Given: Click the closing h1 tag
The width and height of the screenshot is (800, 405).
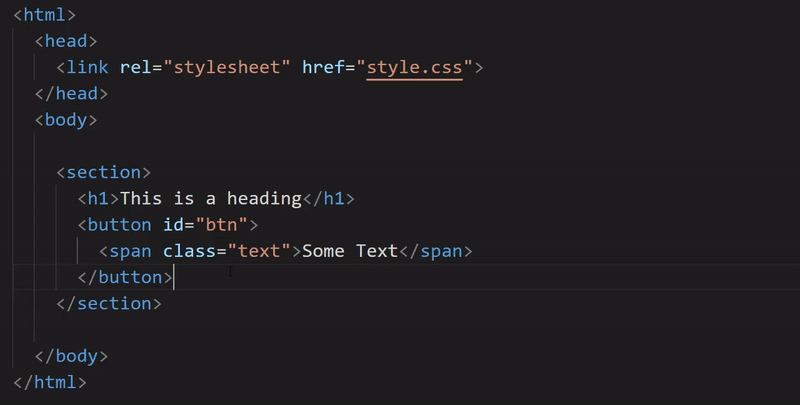Looking at the screenshot, I should (329, 198).
